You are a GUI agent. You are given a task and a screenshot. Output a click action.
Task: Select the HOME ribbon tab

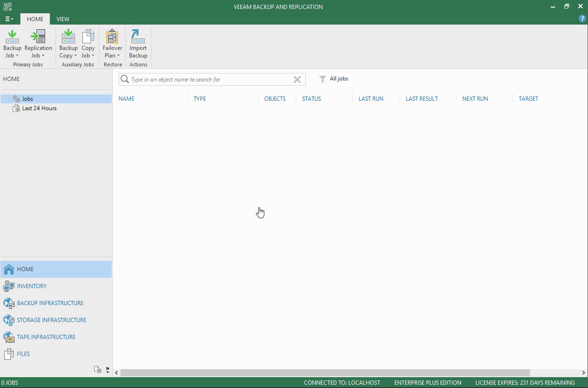click(x=35, y=19)
